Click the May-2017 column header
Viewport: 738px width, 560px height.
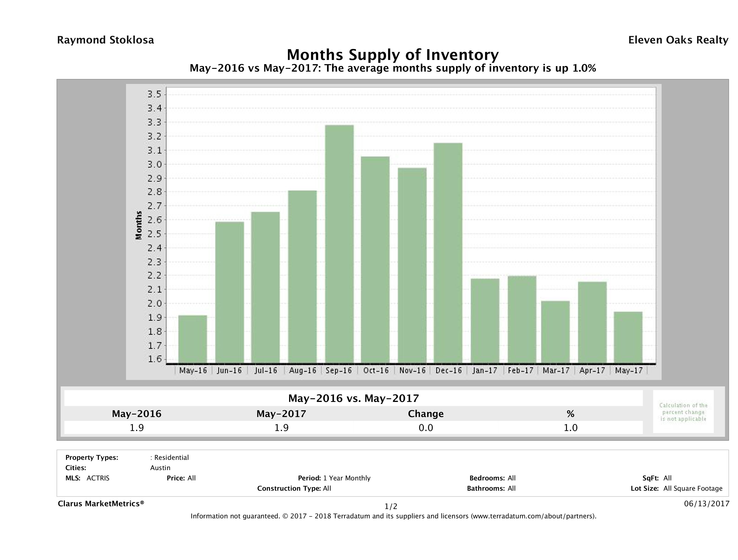click(x=281, y=414)
